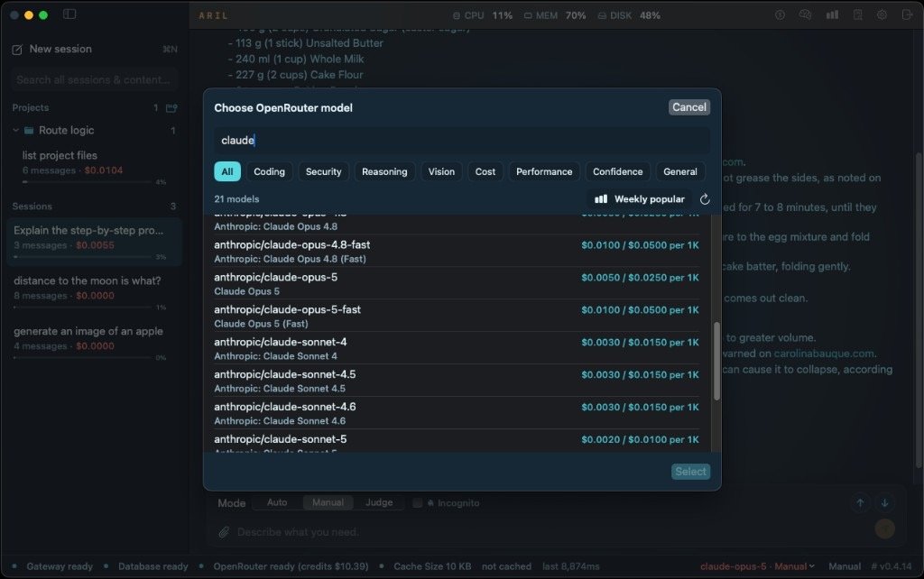This screenshot has height=579, width=924.
Task: Select the General filter tab
Action: 680,171
